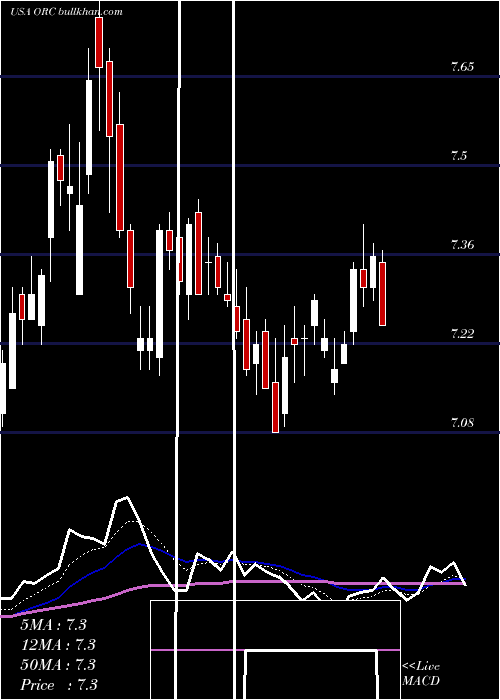This screenshot has width=500, height=700.
Task: Click the 50MA : 7.3 legend entry
Action: (58, 665)
